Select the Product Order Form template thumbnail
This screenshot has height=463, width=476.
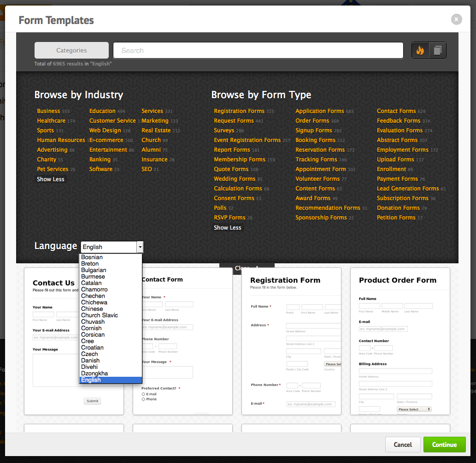click(400, 341)
